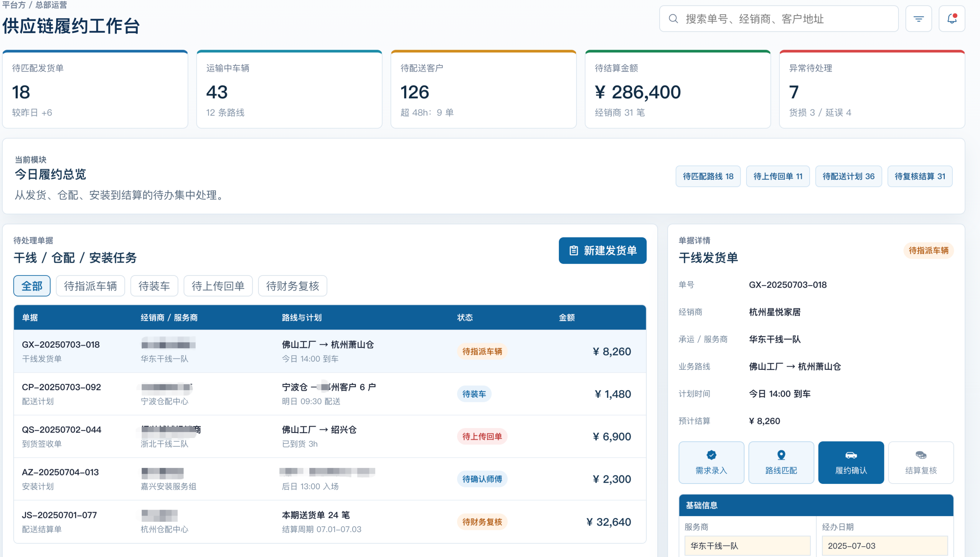The image size is (980, 557).
Task: Click the 需求录入 shield check icon
Action: click(711, 455)
